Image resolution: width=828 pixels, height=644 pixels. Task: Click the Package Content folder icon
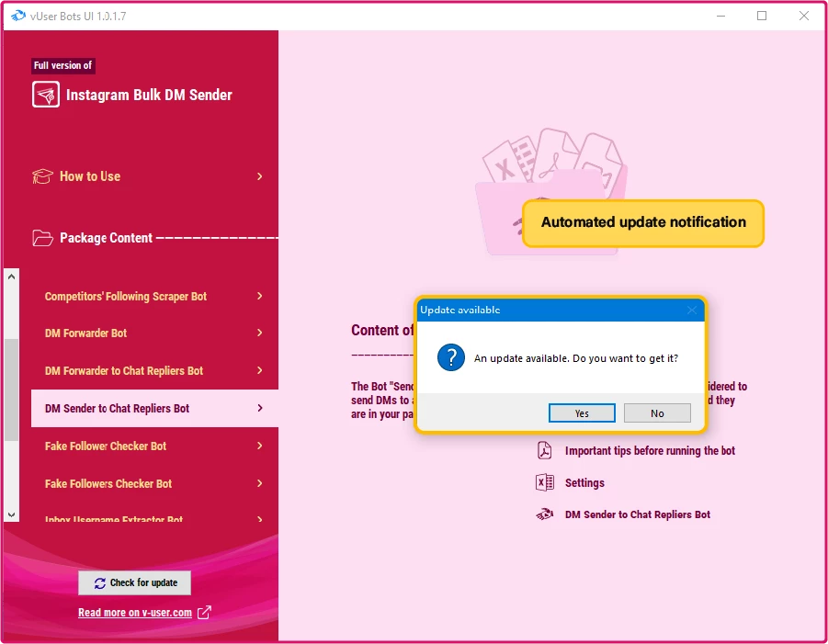42,238
